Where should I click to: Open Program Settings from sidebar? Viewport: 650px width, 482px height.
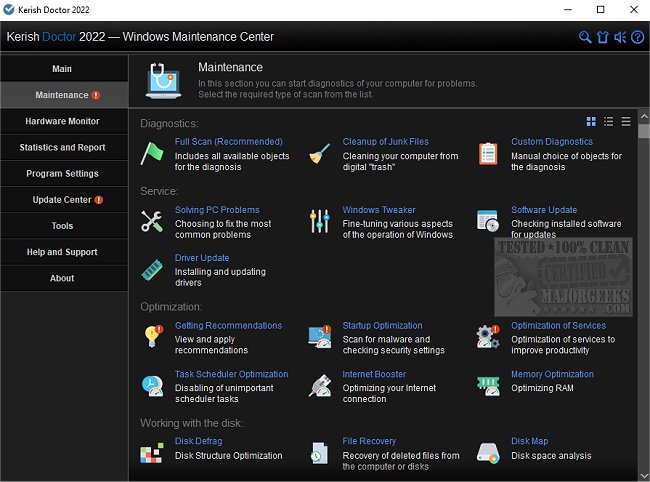(x=64, y=173)
